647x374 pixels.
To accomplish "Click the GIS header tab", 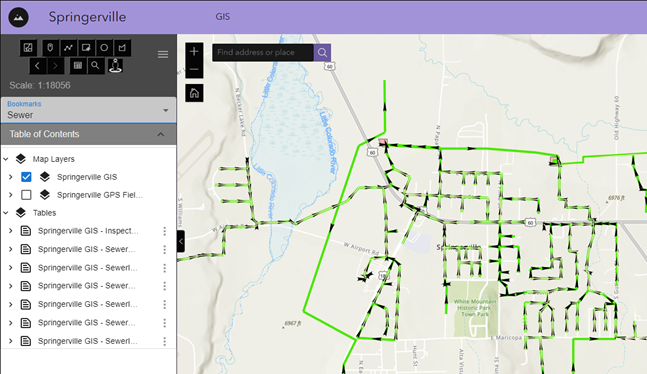I will pos(222,17).
